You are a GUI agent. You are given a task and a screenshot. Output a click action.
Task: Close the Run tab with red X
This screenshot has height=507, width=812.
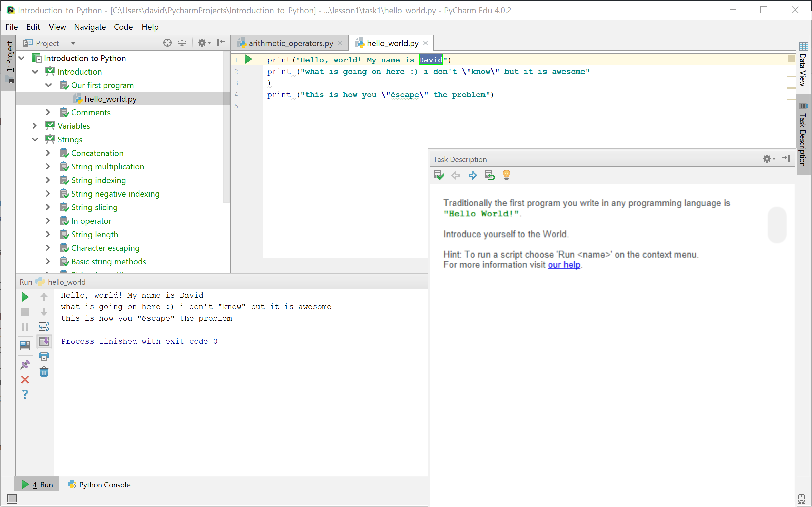click(25, 380)
